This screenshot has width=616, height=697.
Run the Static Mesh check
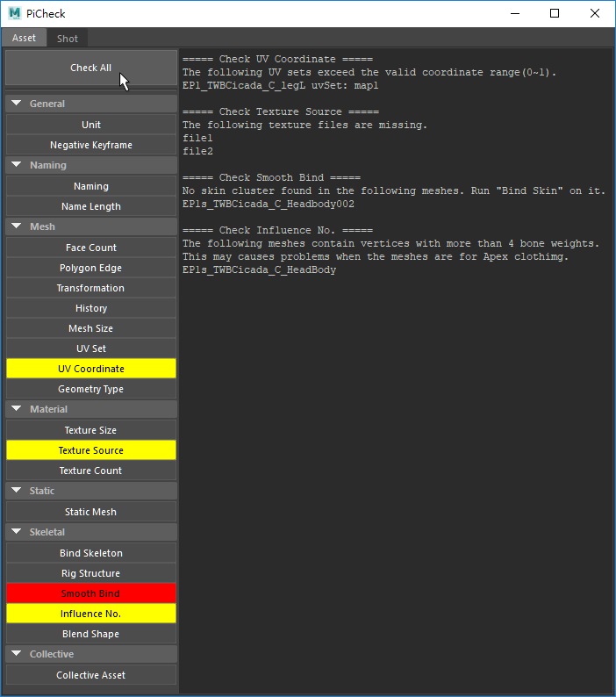coord(91,512)
